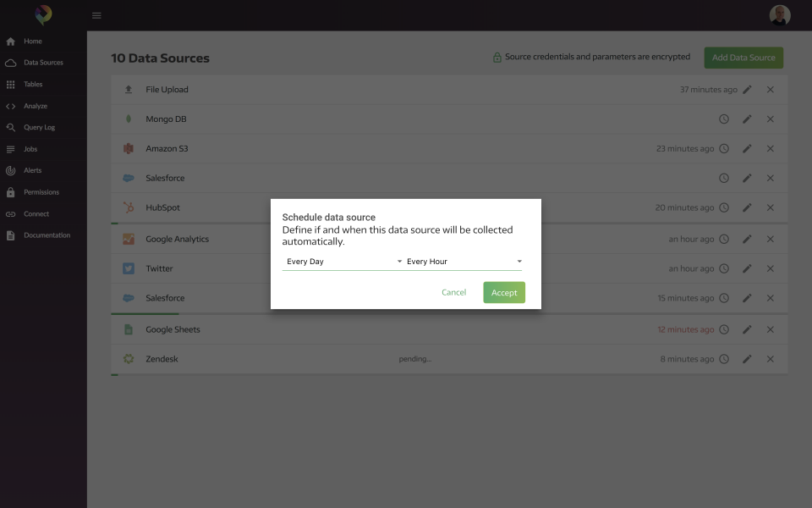Edit the HubSpot data source
The image size is (812, 508).
747,208
